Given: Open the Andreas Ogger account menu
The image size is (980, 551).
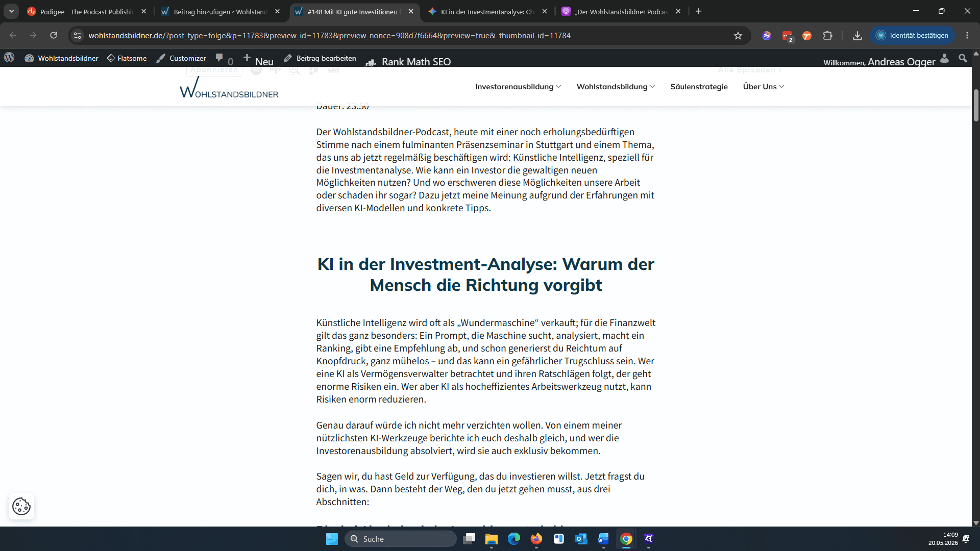Looking at the screenshot, I should (886, 61).
